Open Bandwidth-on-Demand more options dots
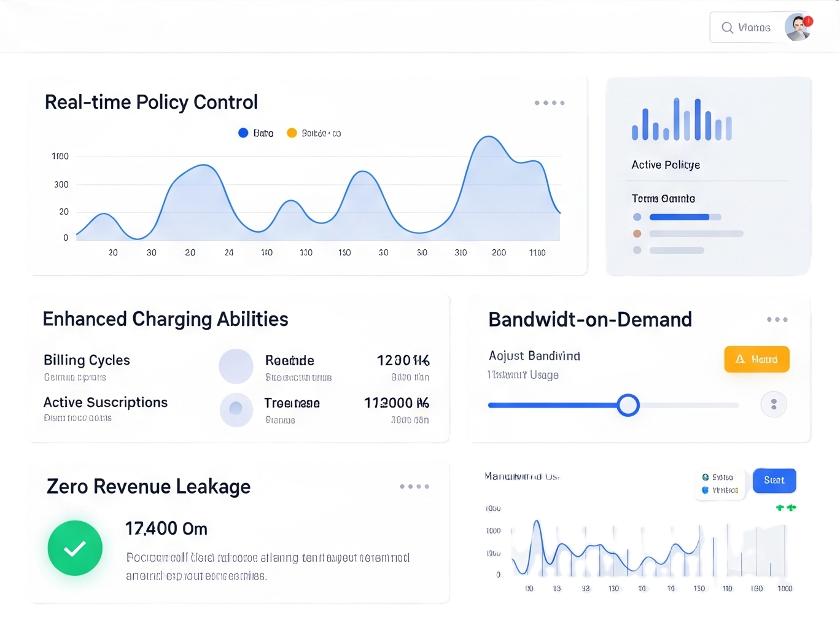The width and height of the screenshot is (840, 620). tap(777, 320)
